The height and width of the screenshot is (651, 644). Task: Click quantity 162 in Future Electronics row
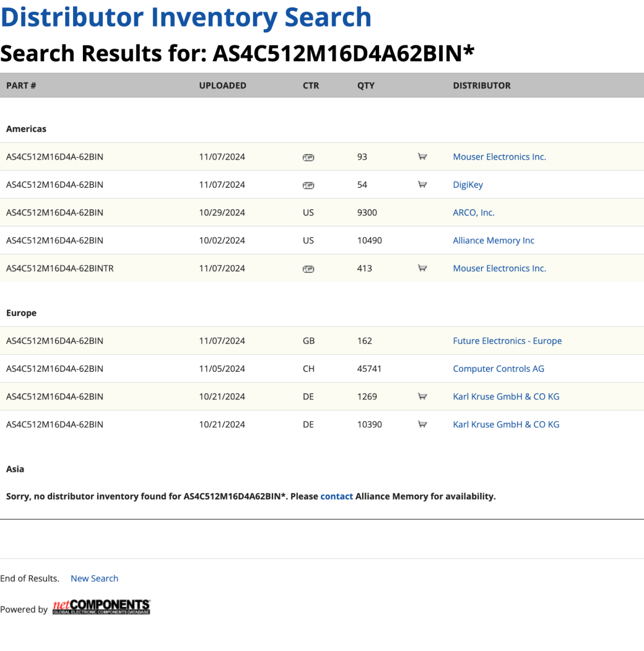click(x=364, y=341)
